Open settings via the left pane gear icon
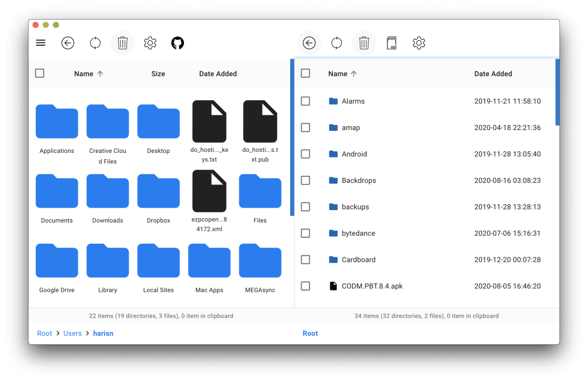This screenshot has width=588, height=382. pos(150,42)
